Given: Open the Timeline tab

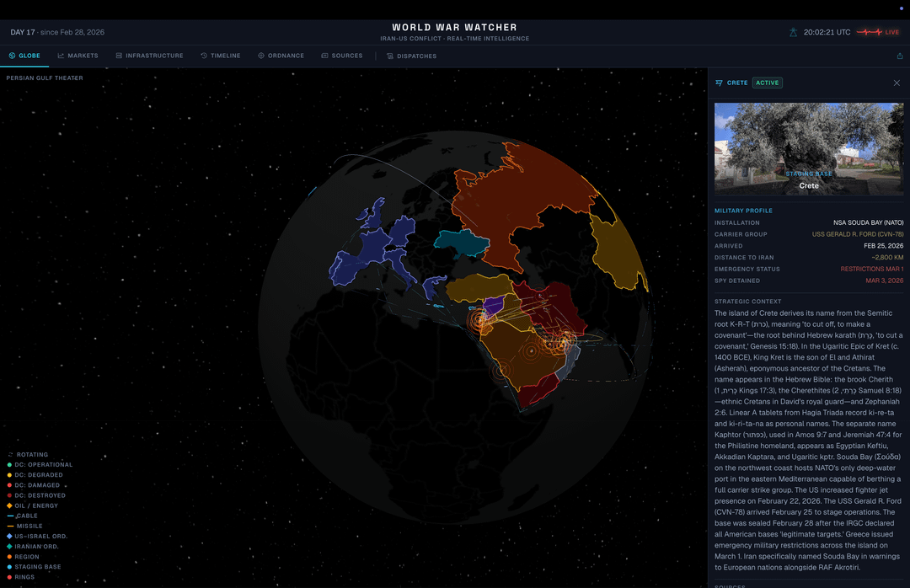Looking at the screenshot, I should [221, 56].
